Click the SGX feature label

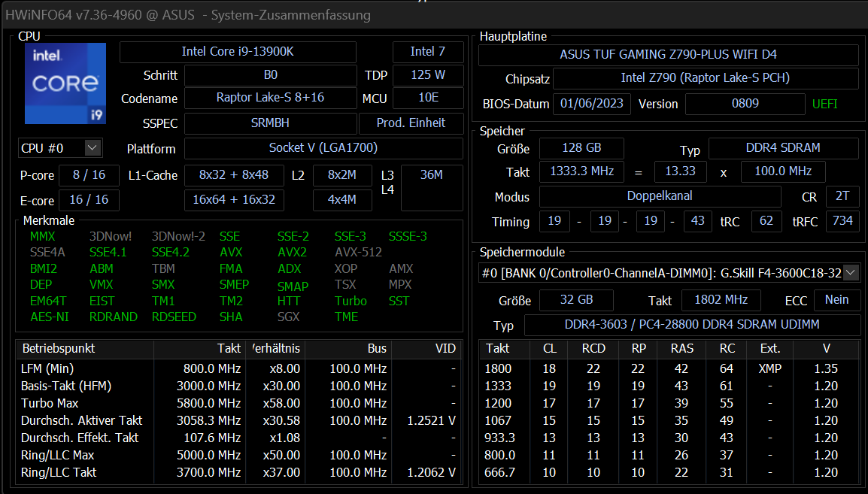[x=288, y=317]
